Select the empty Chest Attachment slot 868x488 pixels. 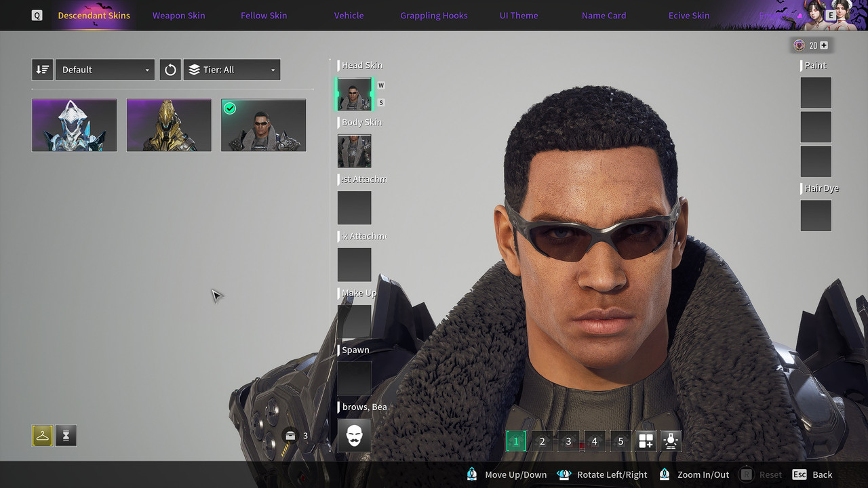pyautogui.click(x=355, y=208)
